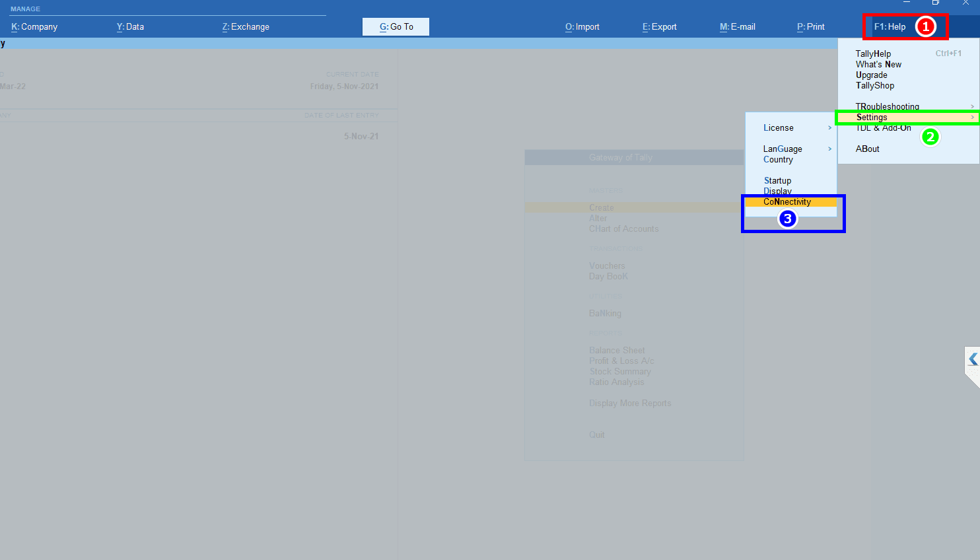980x560 pixels.
Task: Open the O: Import menu
Action: [582, 27]
